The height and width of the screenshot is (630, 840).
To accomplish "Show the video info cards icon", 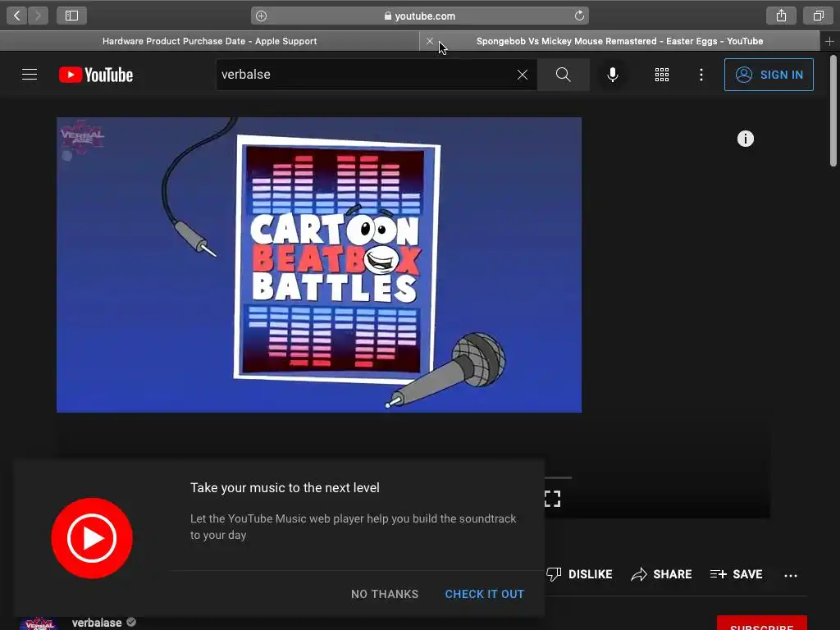I will click(745, 139).
